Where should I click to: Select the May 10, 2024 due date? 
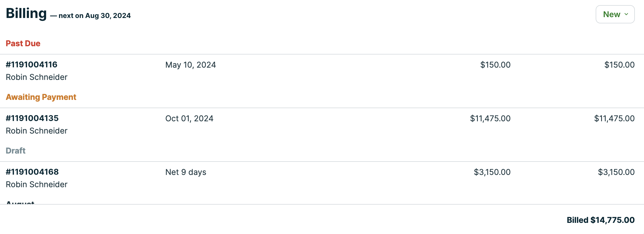(190, 65)
